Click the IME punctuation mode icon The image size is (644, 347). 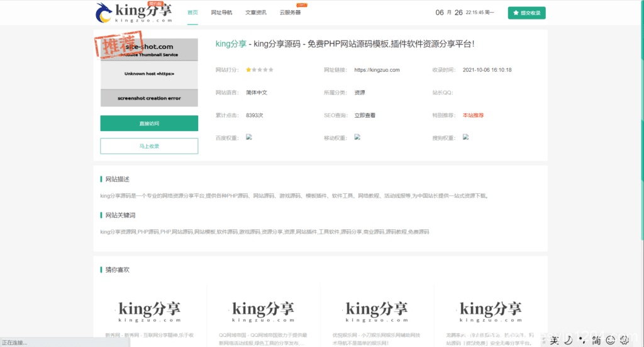point(582,340)
